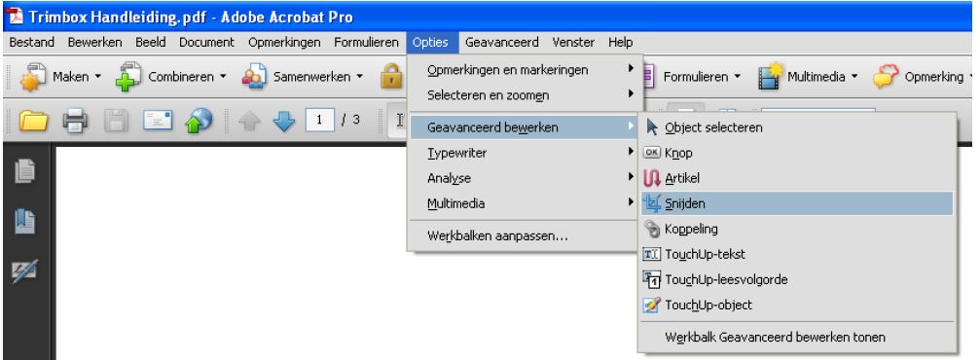980x360 pixels.
Task: Click the page number input field
Action: pos(319,120)
